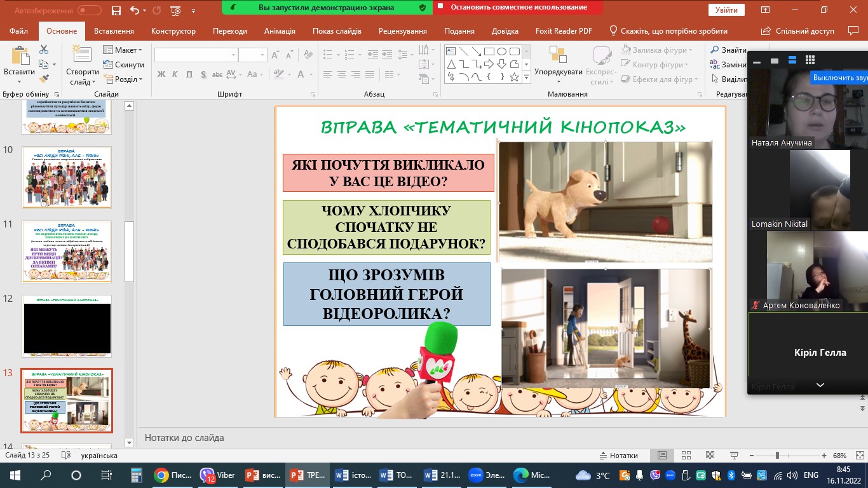Screen dimensions: 868x488
Task: Select the oval shape in gallery
Action: (x=501, y=51)
